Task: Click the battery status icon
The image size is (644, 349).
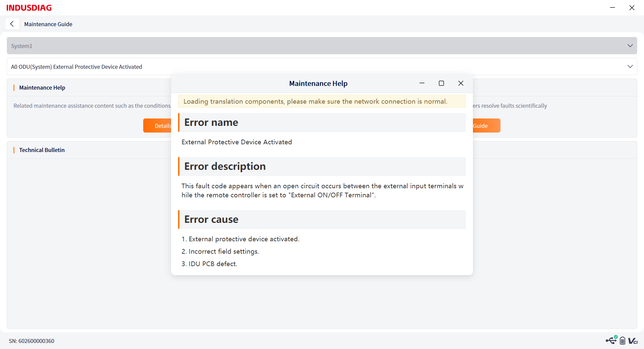Action: coord(622,341)
